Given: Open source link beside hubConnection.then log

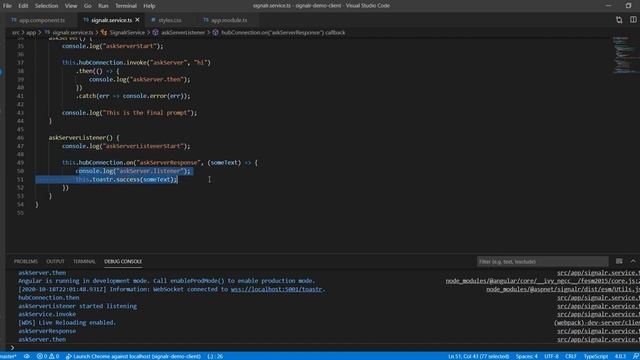Looking at the screenshot, I should click(598, 298).
